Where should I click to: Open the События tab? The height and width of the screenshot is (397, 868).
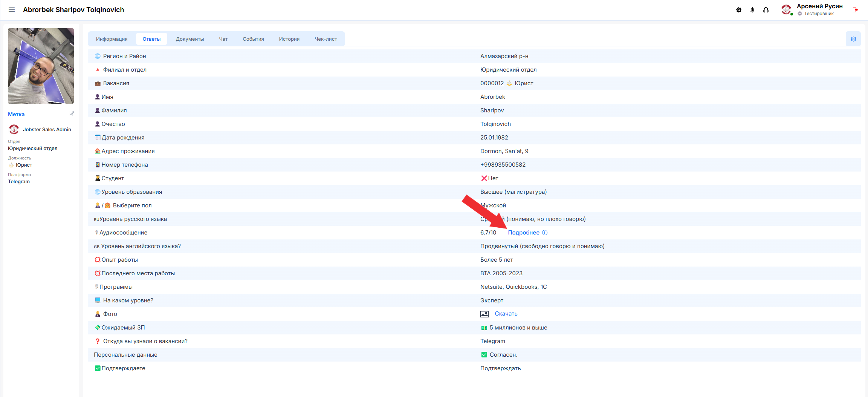(x=253, y=39)
